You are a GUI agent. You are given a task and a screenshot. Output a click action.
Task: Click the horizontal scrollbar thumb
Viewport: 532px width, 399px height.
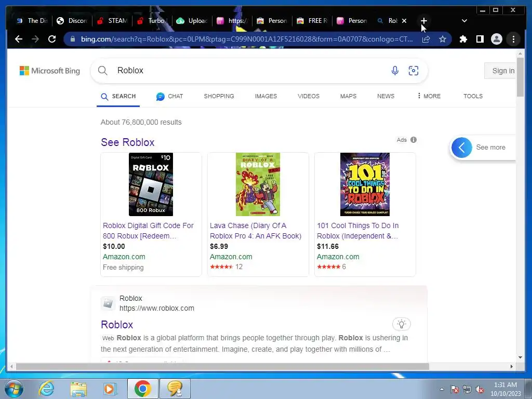(222, 366)
